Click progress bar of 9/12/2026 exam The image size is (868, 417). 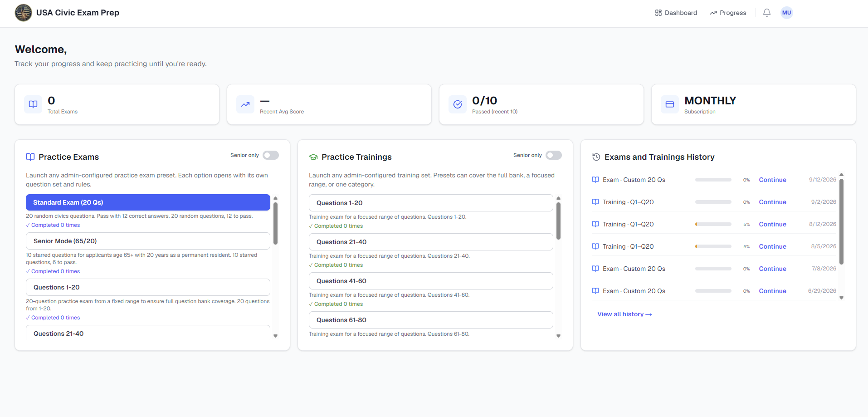point(713,180)
